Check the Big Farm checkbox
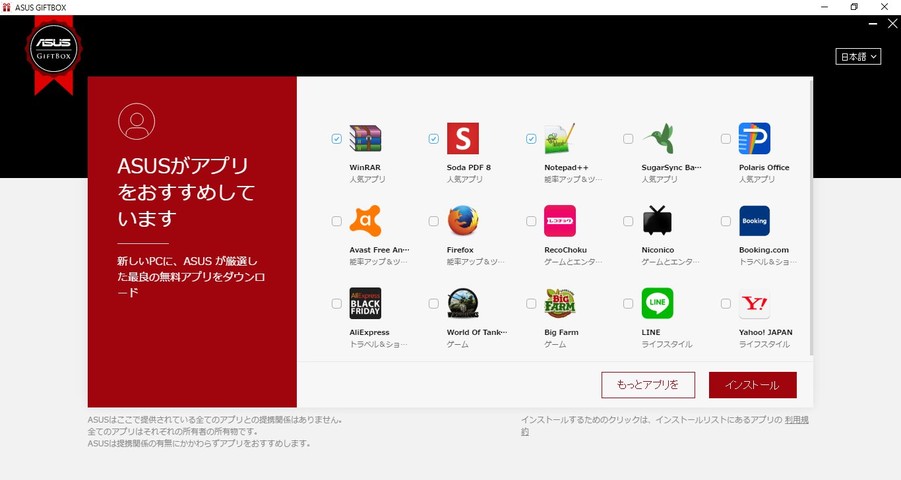 tap(531, 304)
